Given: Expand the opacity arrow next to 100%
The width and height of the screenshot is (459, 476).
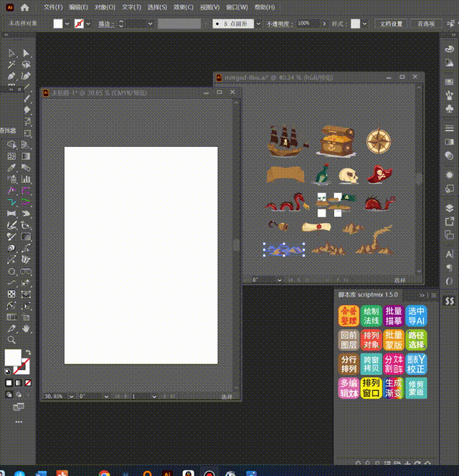Looking at the screenshot, I should click(324, 24).
